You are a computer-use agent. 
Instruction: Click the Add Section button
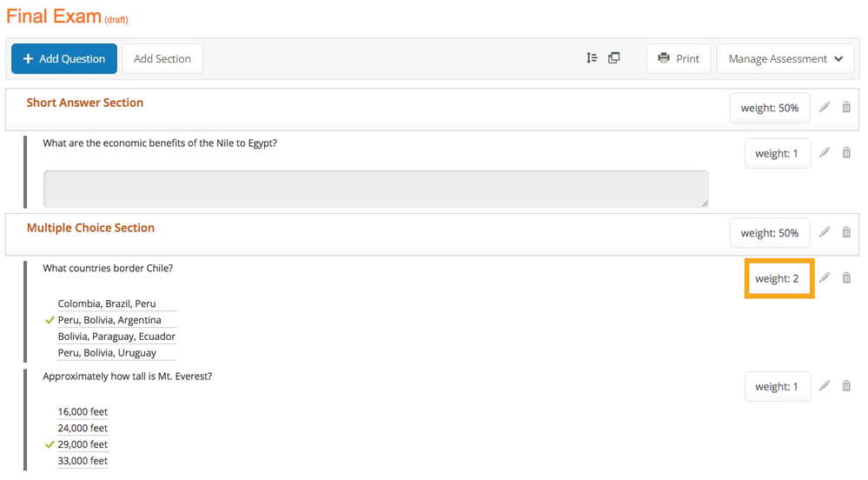[x=162, y=59]
